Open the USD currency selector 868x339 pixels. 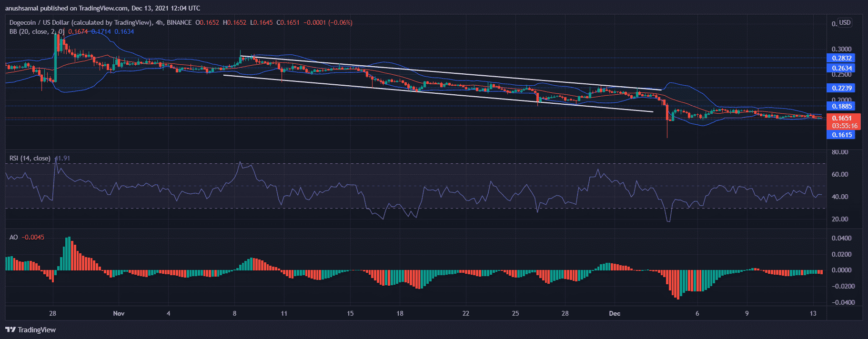pyautogui.click(x=845, y=23)
